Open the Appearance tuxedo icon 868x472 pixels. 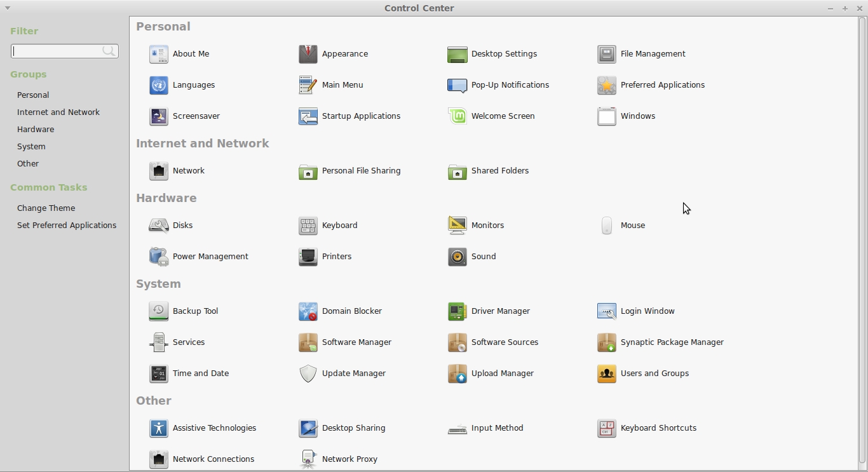(308, 54)
